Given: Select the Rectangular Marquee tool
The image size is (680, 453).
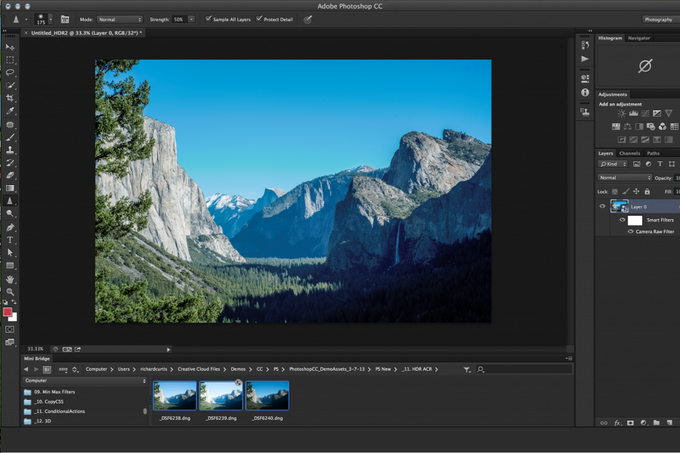Looking at the screenshot, I should pyautogui.click(x=10, y=60).
